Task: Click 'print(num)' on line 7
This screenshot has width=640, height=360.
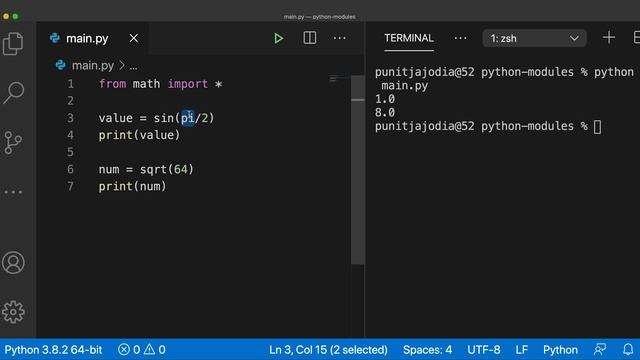Action: (133, 187)
